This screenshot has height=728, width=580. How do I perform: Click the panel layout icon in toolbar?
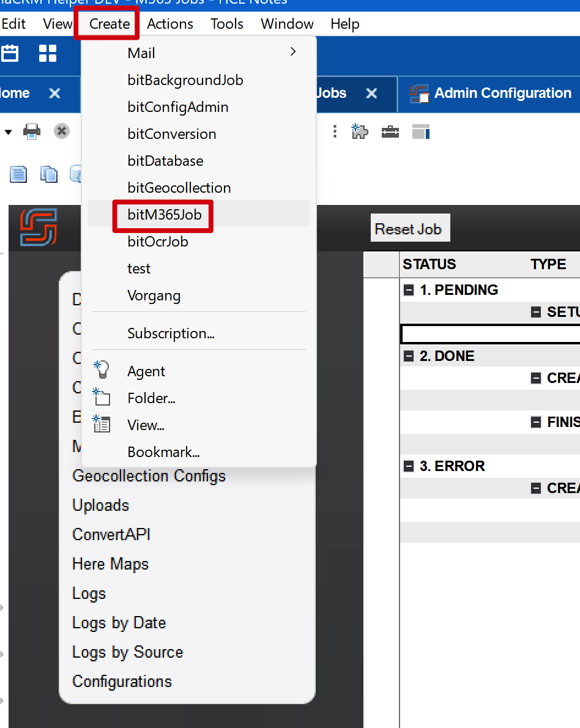click(x=421, y=131)
